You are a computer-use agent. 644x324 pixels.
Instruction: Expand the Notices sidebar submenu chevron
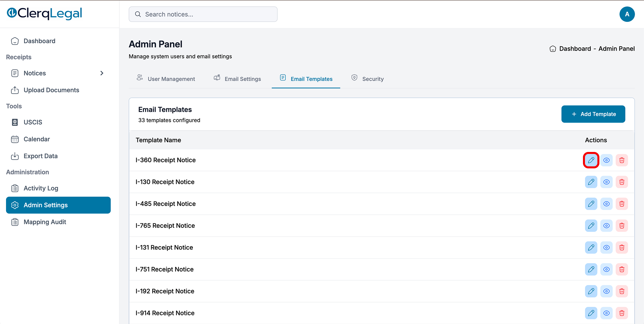click(102, 73)
